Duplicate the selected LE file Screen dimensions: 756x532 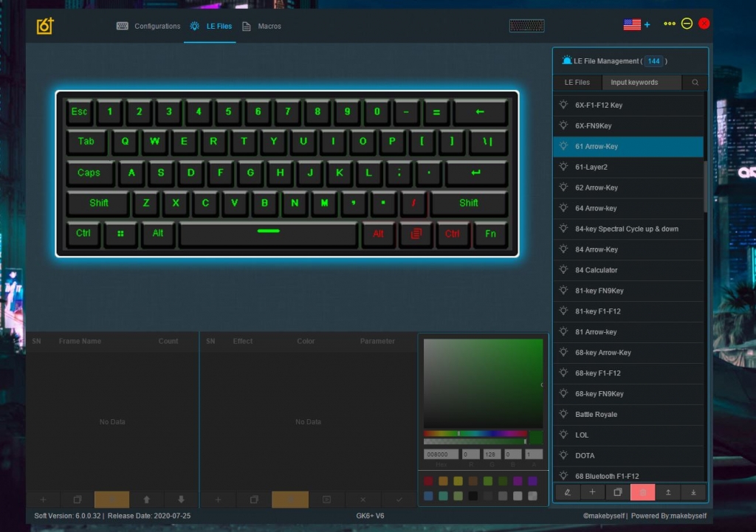[618, 492]
